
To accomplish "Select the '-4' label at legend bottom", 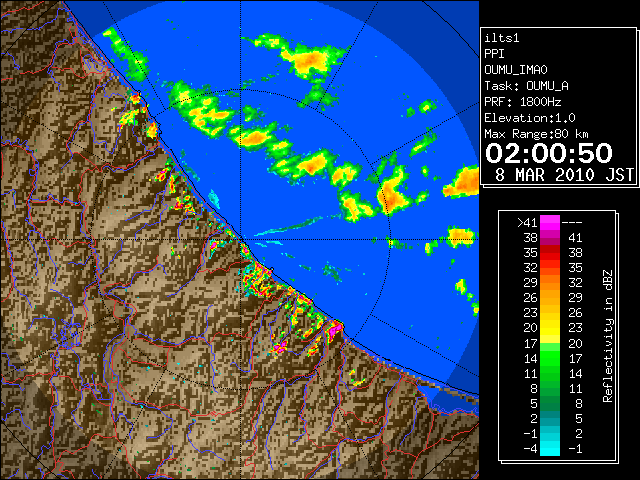I will (x=530, y=449).
